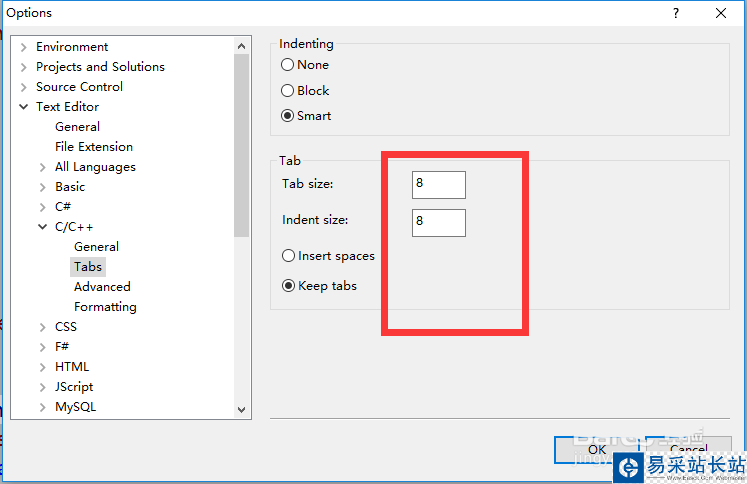Select the Keep tabs radio button
This screenshot has height=484, width=747.
click(289, 286)
